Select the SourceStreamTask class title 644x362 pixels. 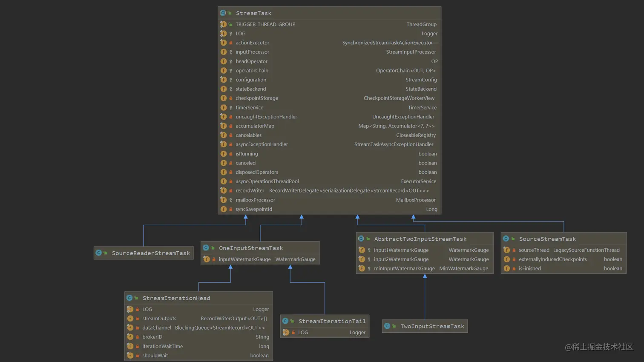547,238
